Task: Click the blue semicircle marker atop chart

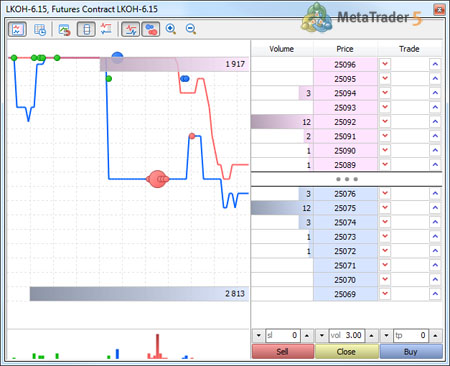Action: pyautogui.click(x=117, y=56)
